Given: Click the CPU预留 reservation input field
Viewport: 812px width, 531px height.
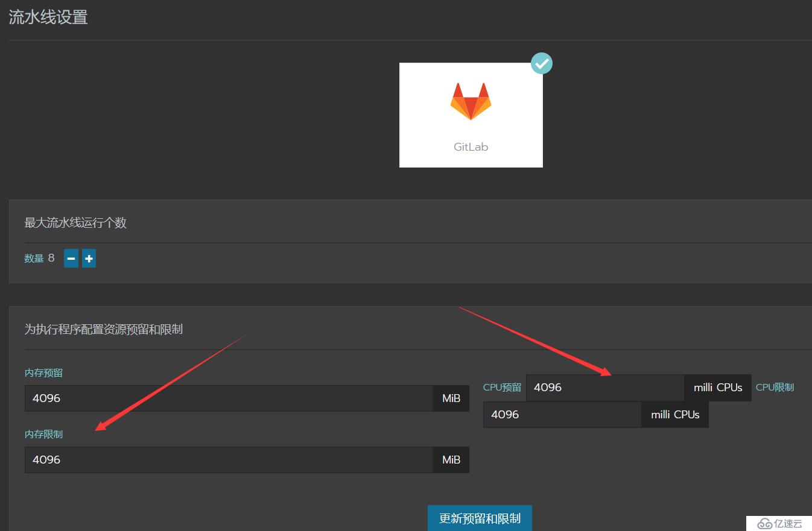Looking at the screenshot, I should click(x=605, y=388).
